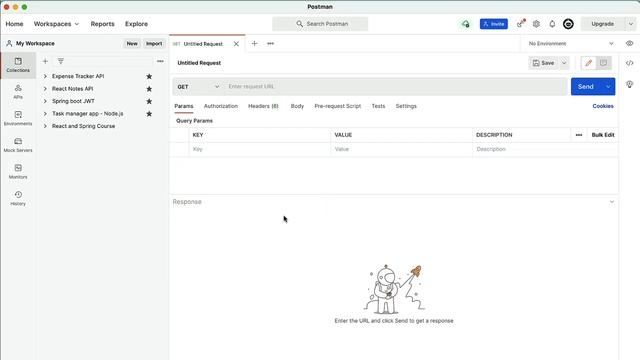640x360 pixels.
Task: Open the Collections sidebar panel
Action: 18,65
